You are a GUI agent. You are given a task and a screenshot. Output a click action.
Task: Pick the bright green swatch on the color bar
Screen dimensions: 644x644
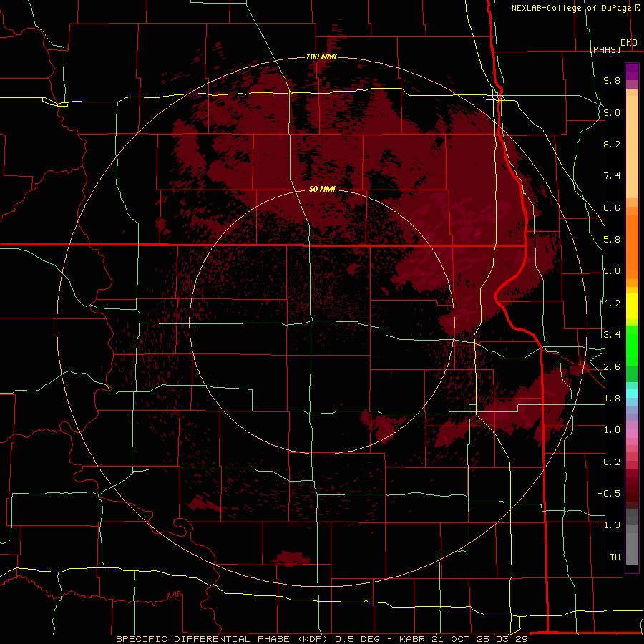(x=632, y=345)
